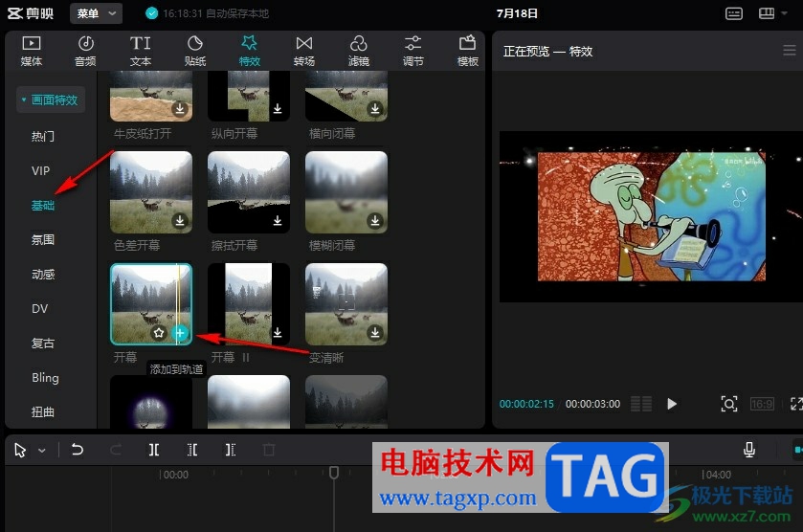Open the 音频 audio tab
The image size is (803, 532).
pyautogui.click(x=85, y=51)
